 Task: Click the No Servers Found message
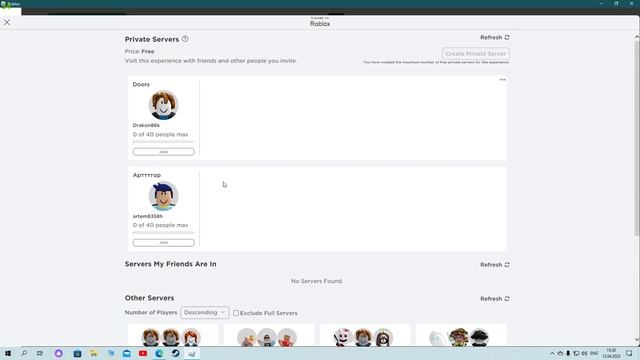(317, 281)
